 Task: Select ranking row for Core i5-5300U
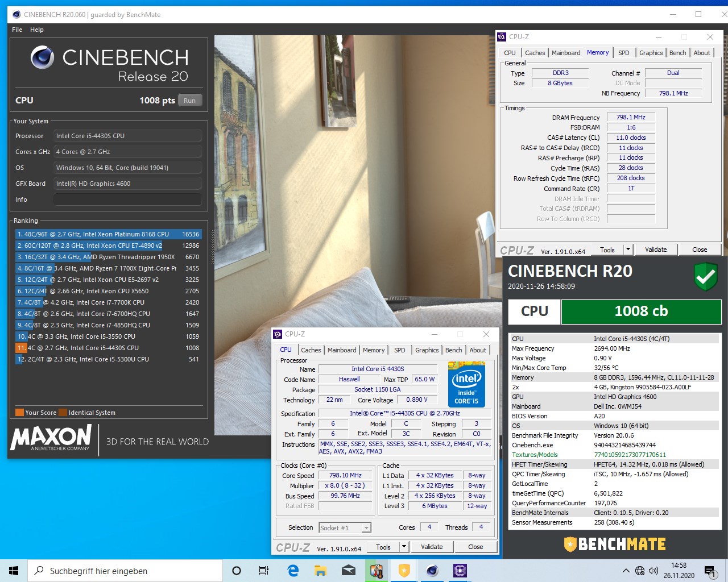(108, 359)
